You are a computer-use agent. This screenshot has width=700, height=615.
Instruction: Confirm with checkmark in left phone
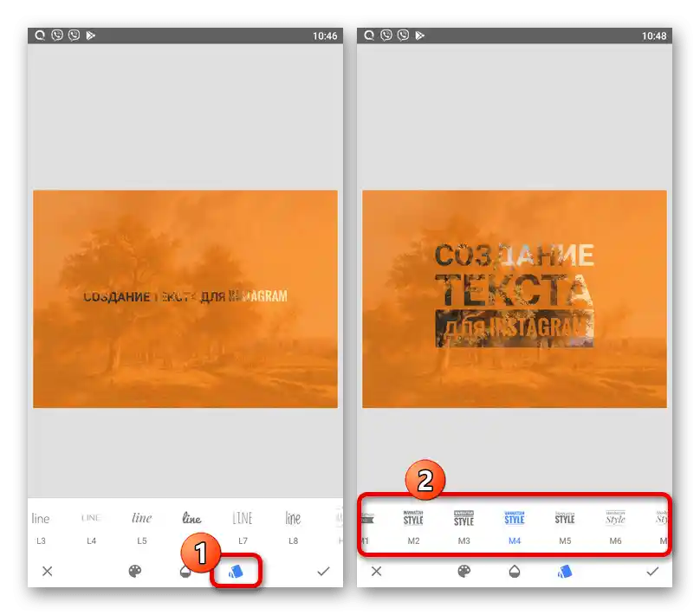tap(323, 572)
